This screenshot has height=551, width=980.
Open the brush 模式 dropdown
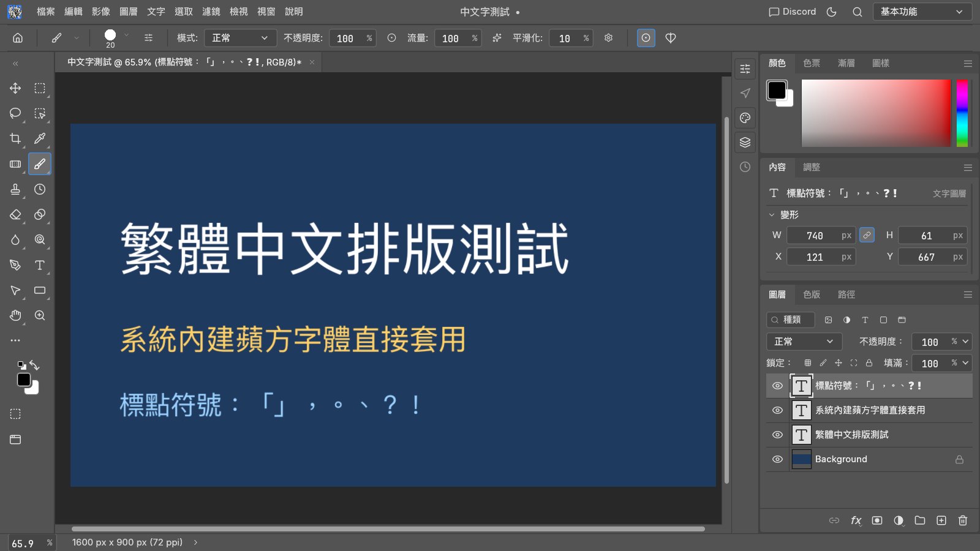[240, 38]
